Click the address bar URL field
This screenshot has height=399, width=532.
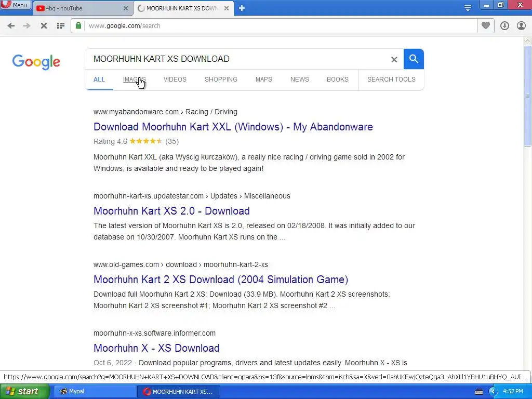point(274,26)
